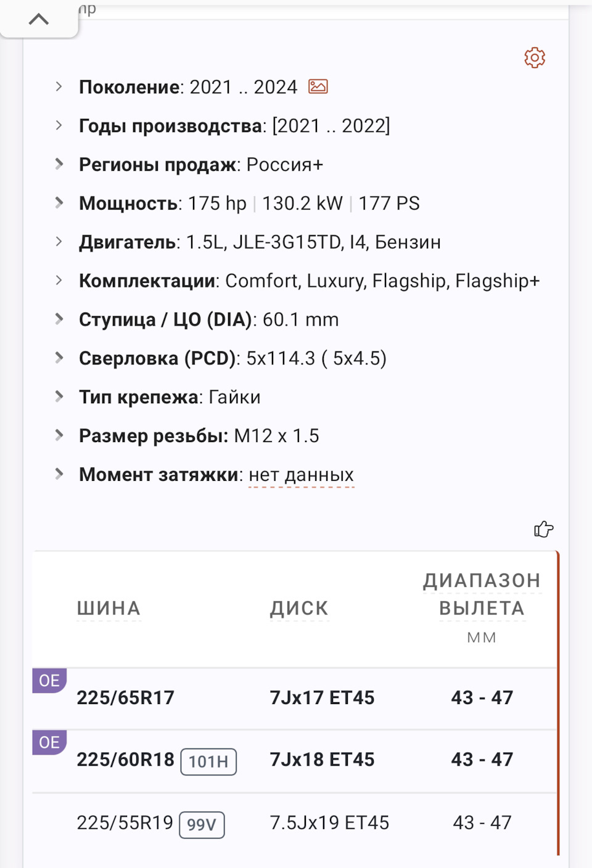This screenshot has width=592, height=868.
Task: Select the 225/55R19 tire row
Action: coord(125,823)
